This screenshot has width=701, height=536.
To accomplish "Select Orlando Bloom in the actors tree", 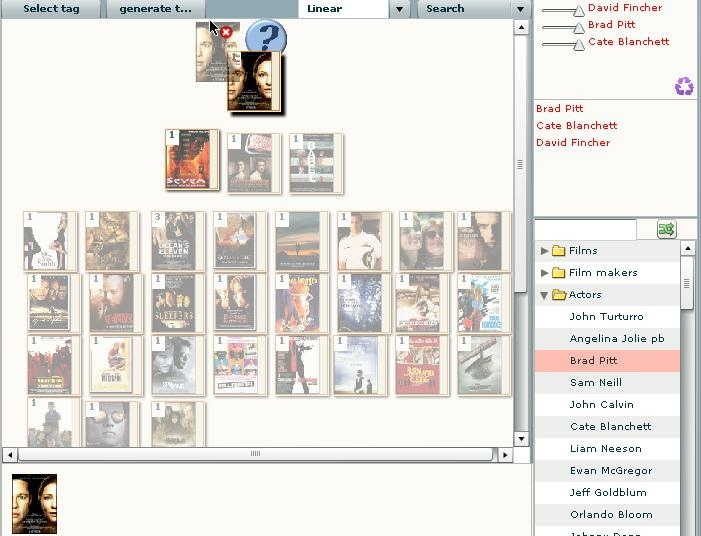I will coord(608,514).
